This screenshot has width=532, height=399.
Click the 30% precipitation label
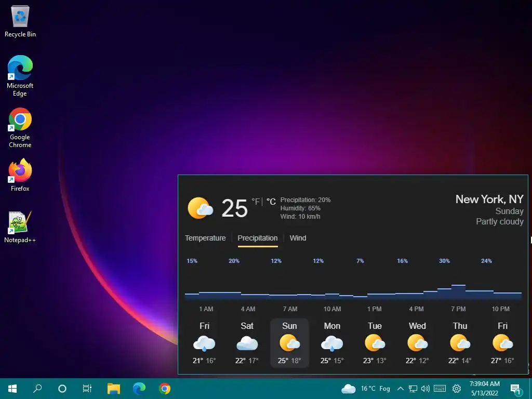(x=444, y=261)
